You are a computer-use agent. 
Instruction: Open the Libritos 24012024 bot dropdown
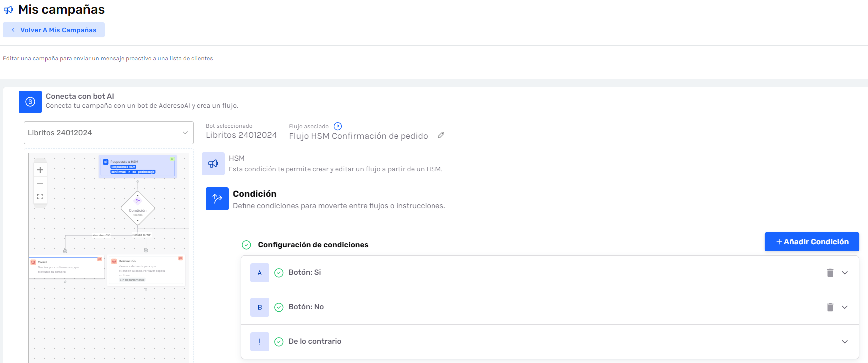click(109, 133)
